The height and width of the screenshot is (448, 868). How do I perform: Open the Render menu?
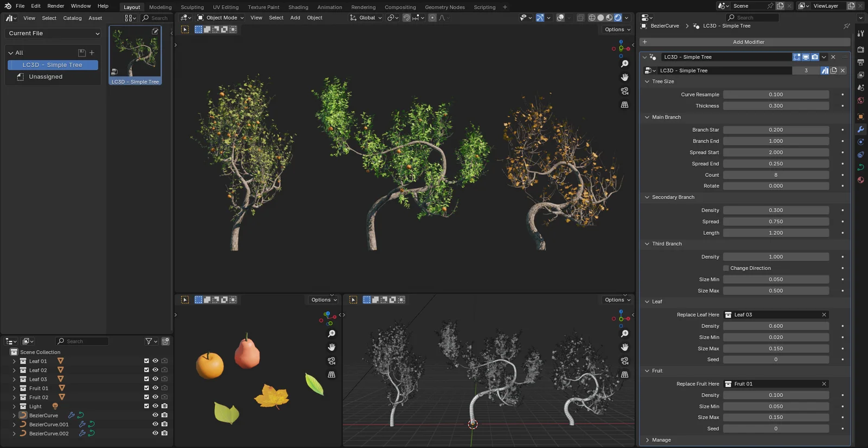tap(55, 6)
